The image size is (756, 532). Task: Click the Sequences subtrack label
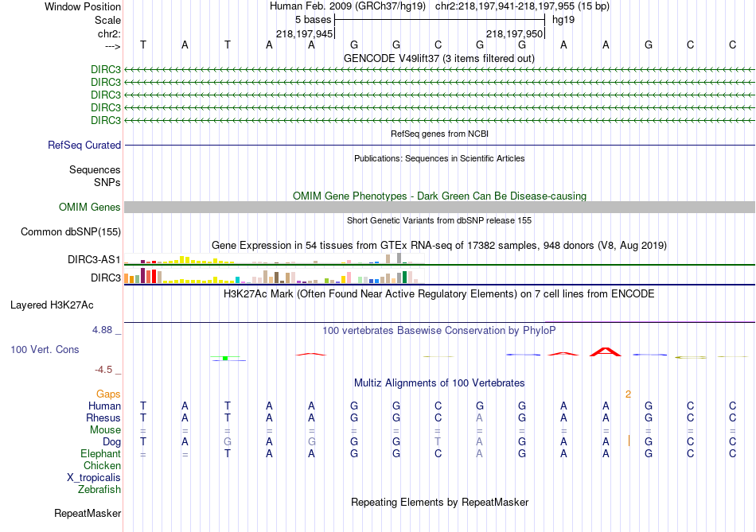pyautogui.click(x=95, y=169)
